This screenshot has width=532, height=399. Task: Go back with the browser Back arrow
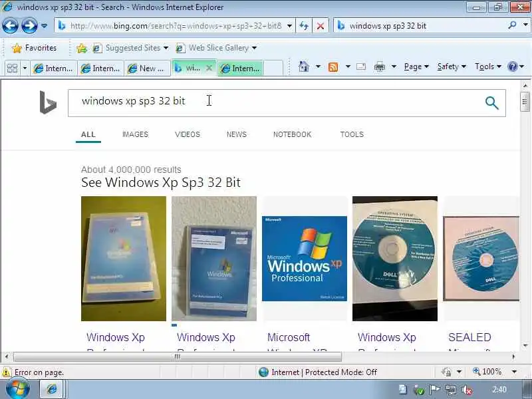tap(10, 26)
